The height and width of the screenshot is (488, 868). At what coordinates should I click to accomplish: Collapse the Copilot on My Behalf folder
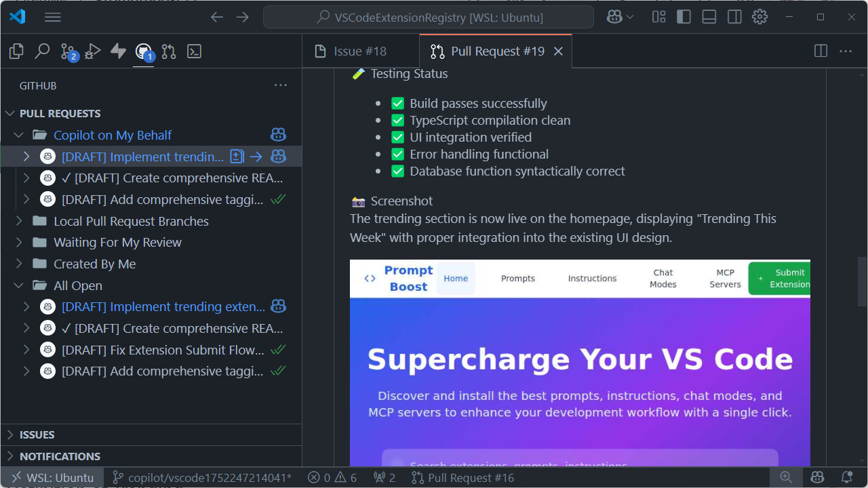coord(19,134)
